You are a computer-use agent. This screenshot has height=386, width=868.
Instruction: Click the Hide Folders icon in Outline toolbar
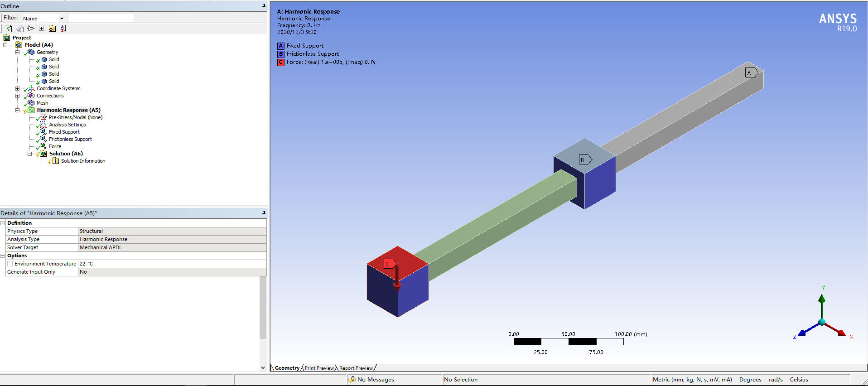click(52, 29)
